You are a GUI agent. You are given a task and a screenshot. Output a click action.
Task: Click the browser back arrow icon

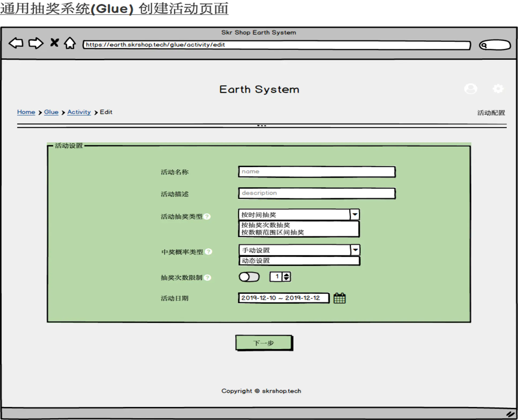pos(16,43)
